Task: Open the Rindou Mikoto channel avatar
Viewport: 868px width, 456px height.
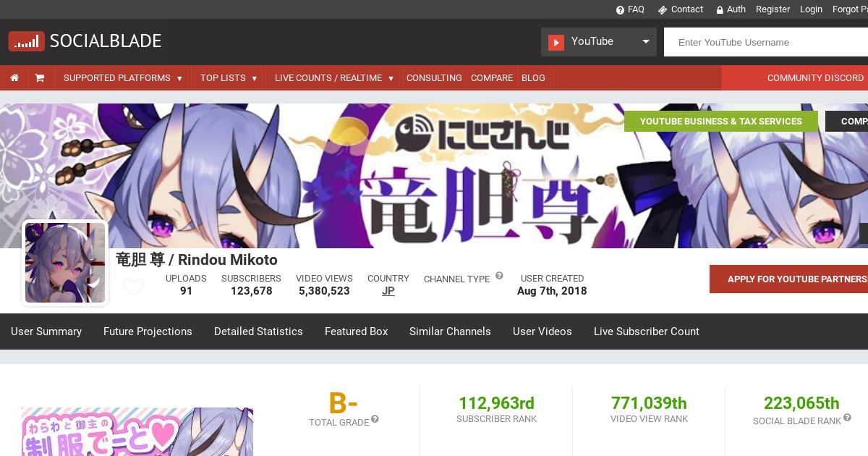Action: [65, 263]
